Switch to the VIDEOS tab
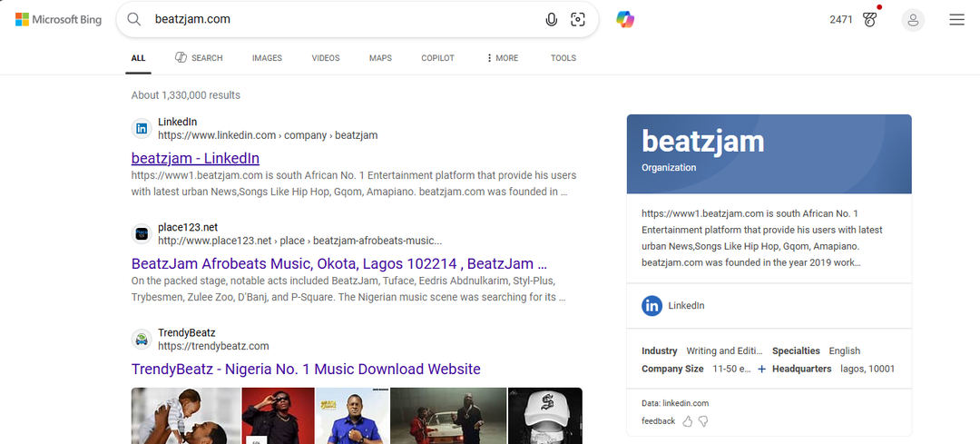This screenshot has width=980, height=444. click(326, 58)
